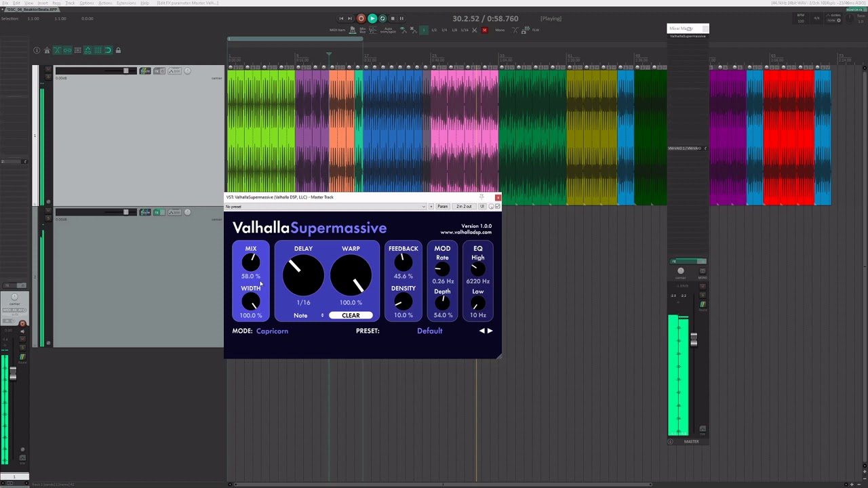Toggle the transport Repeat loop button
The image size is (868, 488).
[x=382, y=18]
